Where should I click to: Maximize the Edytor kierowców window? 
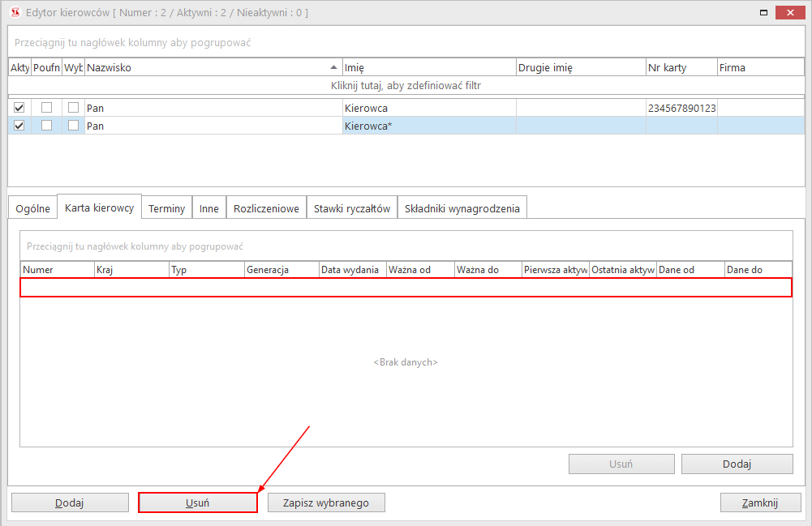coord(763,13)
